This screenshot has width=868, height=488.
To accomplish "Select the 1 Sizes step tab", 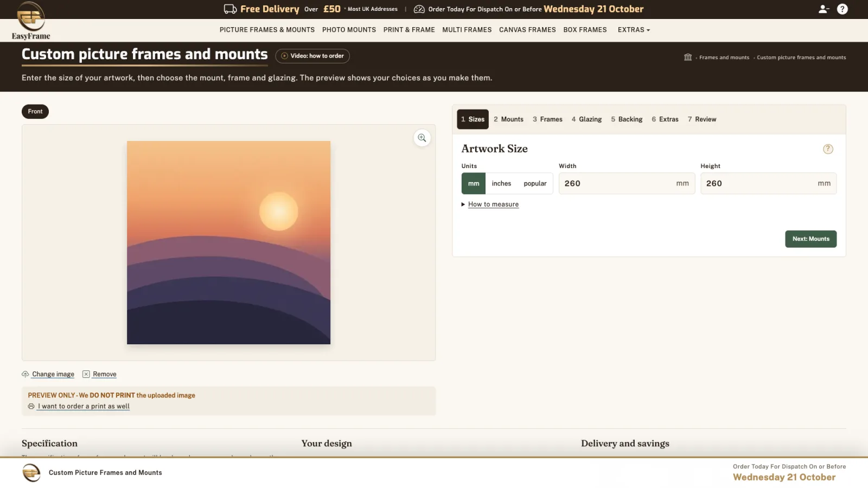I will 473,119.
